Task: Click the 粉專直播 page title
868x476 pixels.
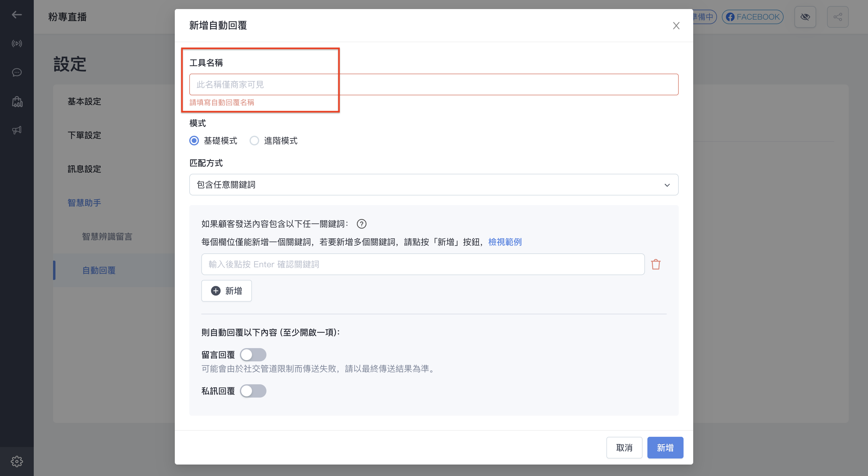Action: point(68,17)
